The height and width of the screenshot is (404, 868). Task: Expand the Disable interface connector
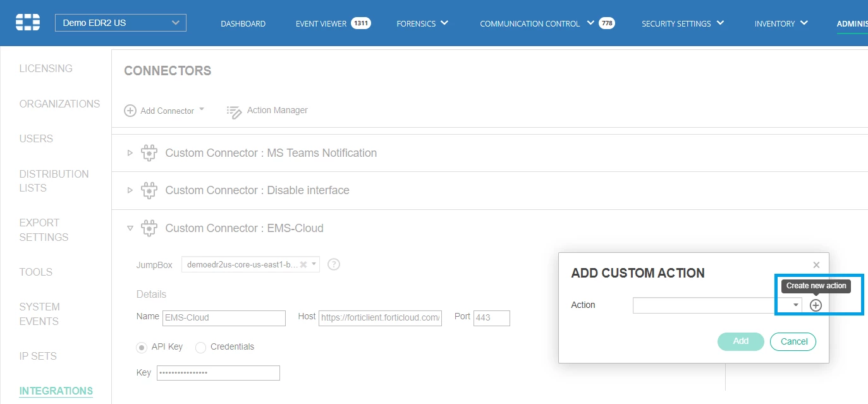pos(130,190)
